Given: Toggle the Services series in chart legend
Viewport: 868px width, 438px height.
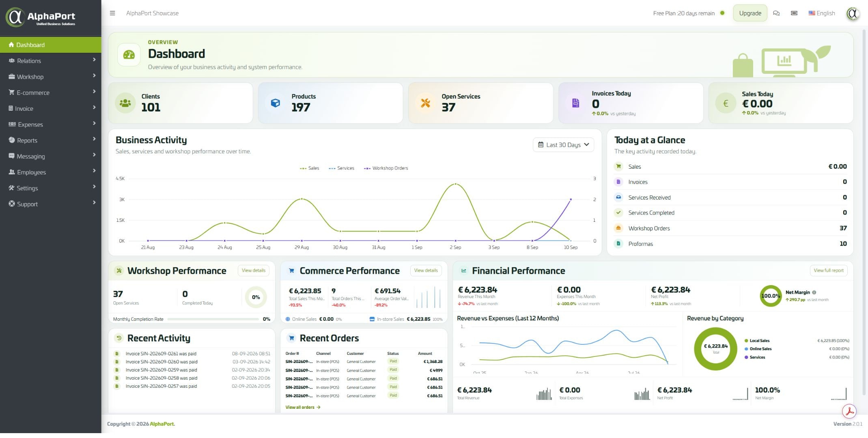Looking at the screenshot, I should click(x=341, y=168).
